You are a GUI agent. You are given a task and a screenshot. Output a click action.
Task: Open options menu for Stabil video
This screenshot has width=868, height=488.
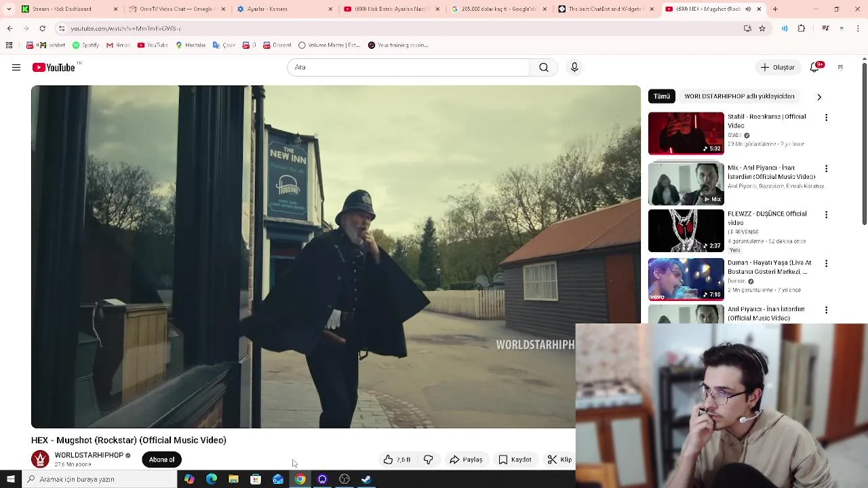click(826, 118)
